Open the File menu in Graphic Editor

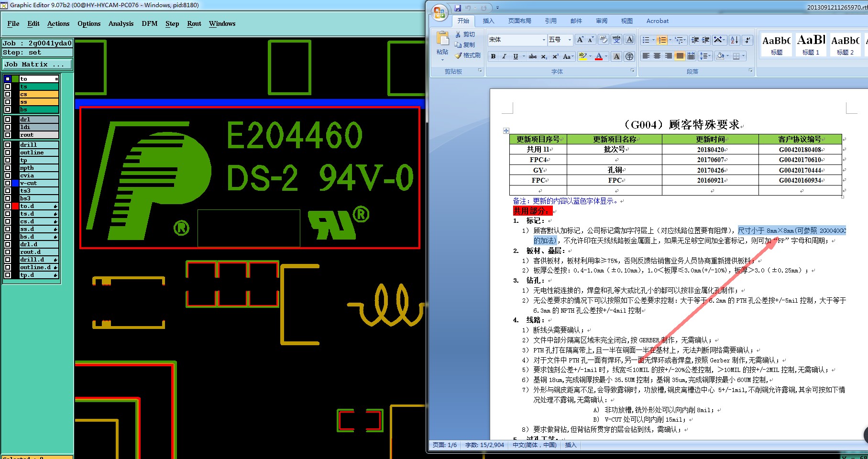[13, 23]
